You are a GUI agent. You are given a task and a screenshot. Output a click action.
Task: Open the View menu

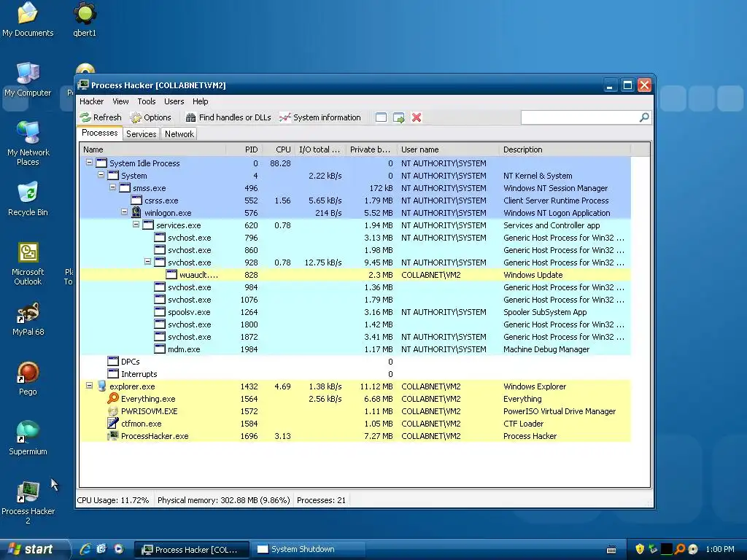120,101
